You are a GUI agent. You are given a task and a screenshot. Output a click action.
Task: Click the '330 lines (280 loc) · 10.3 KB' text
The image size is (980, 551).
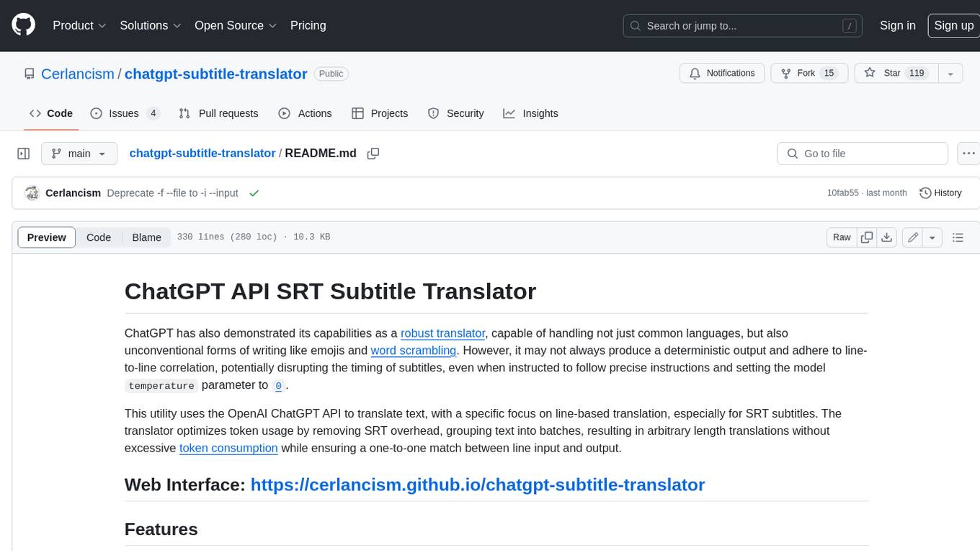[254, 237]
